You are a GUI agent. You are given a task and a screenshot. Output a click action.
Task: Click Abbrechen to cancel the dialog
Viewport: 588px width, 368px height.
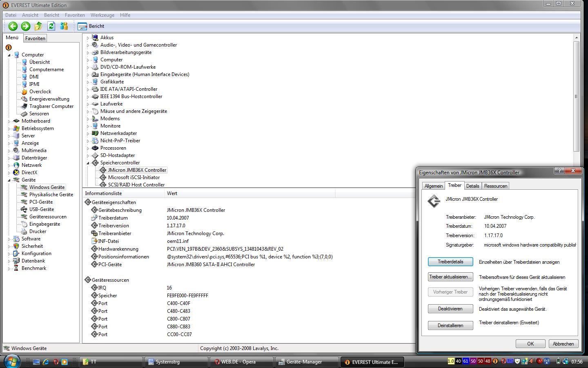563,344
